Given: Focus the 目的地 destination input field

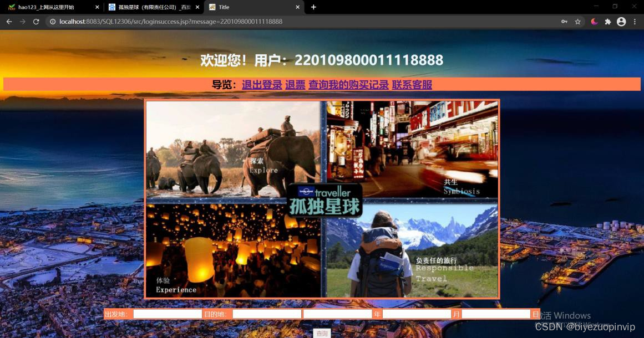Looking at the screenshot, I should tap(267, 314).
